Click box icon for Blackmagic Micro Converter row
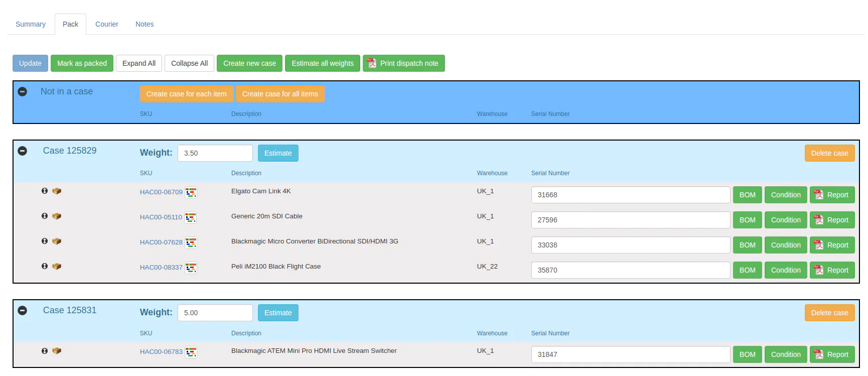 tap(57, 241)
